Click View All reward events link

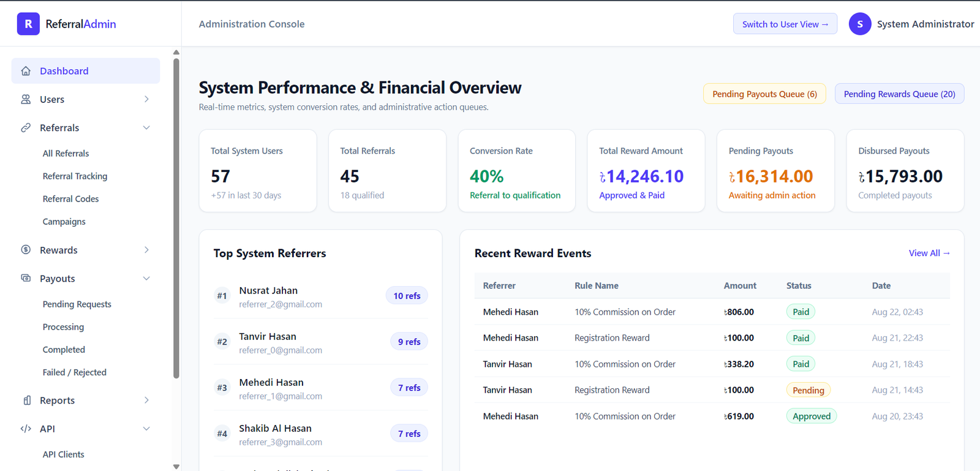coord(929,253)
